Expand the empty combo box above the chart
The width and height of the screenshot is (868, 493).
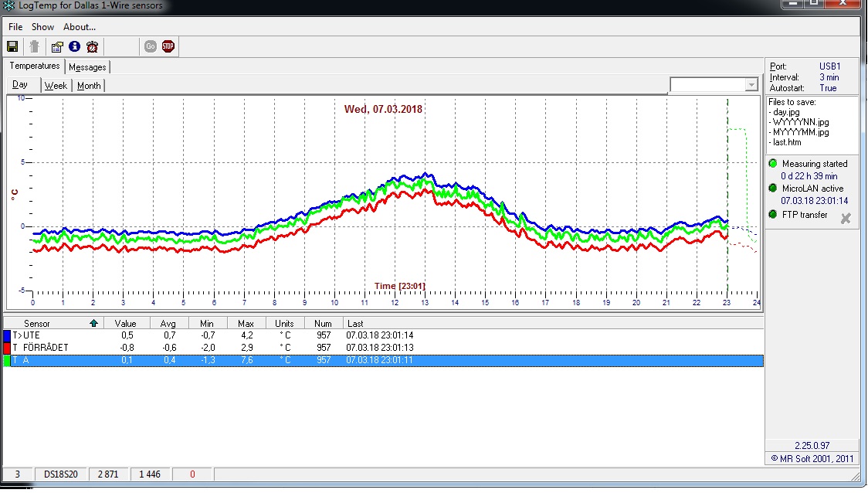tap(751, 85)
